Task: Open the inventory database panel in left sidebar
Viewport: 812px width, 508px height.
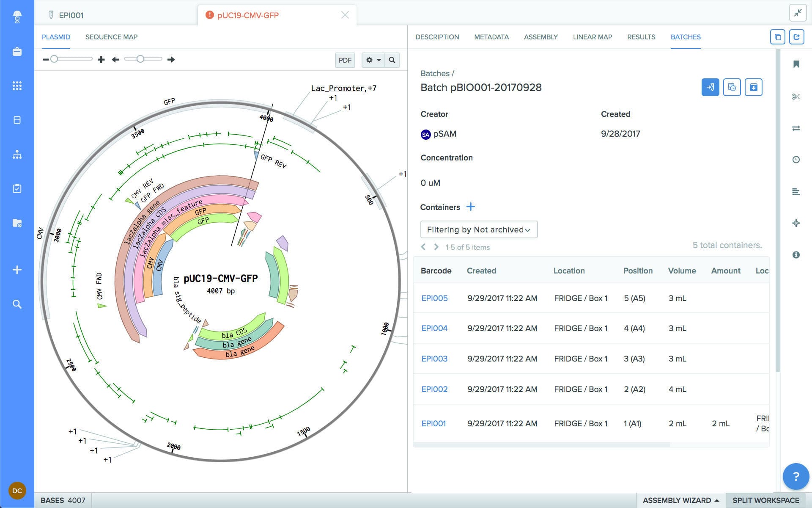Action: [17, 120]
